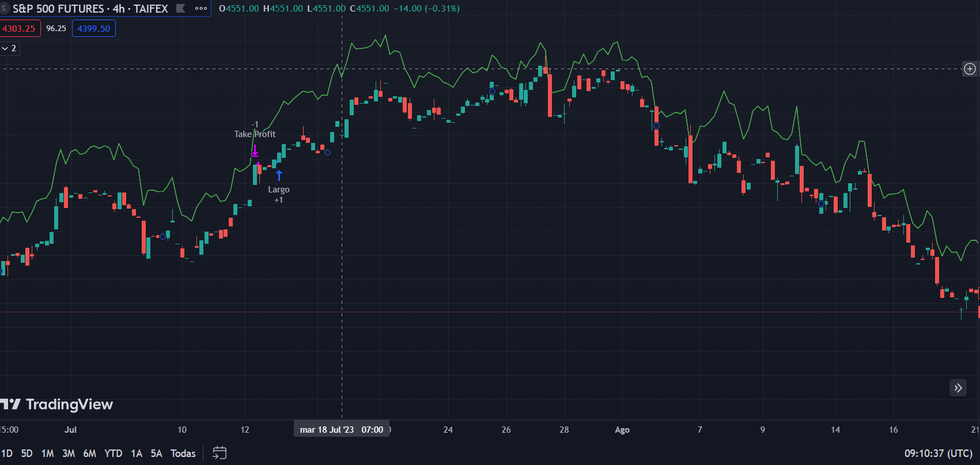Select the 5A time range

point(156,453)
